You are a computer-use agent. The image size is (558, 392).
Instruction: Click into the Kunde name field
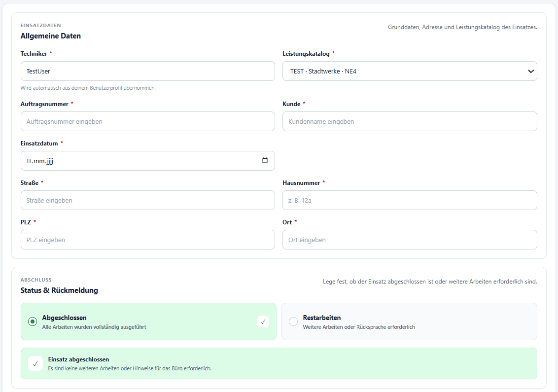[x=410, y=121]
